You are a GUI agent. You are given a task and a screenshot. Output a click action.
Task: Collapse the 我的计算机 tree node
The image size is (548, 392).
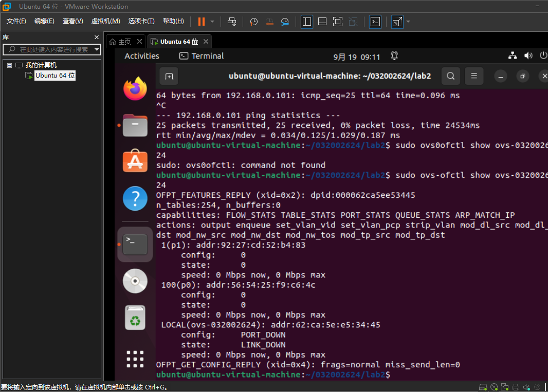pyautogui.click(x=9, y=65)
